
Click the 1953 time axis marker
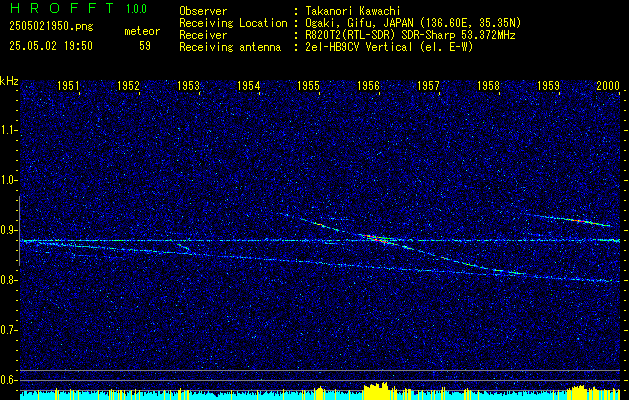click(x=189, y=85)
